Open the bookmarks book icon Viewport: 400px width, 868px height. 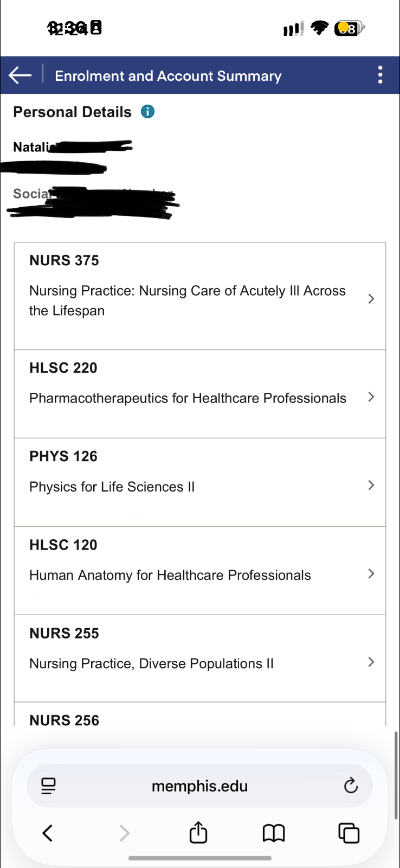(273, 833)
